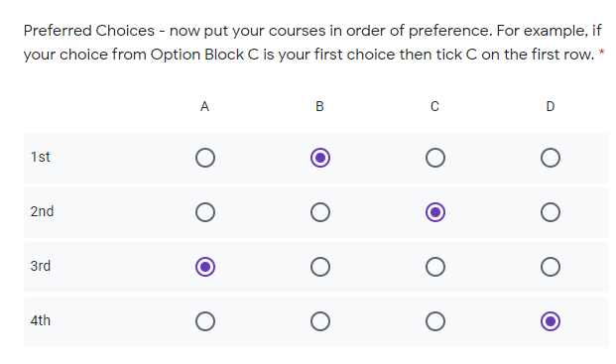The width and height of the screenshot is (616, 364).
Task: Pick D in the 2nd row
Action: click(x=551, y=212)
